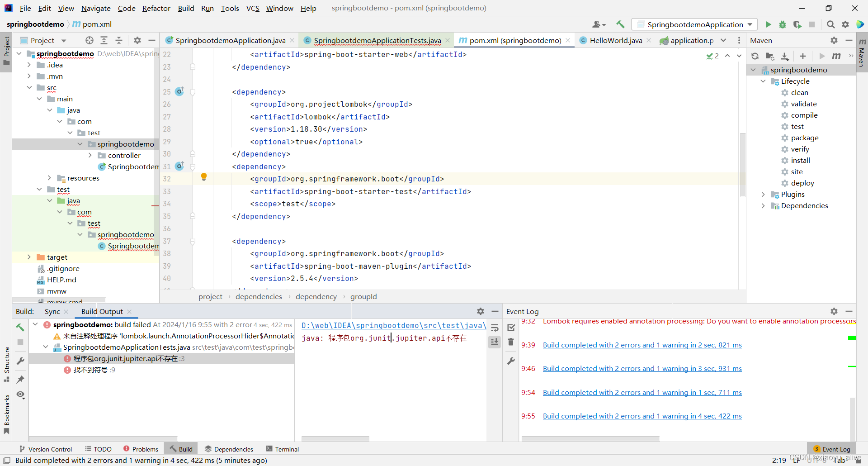Click the editor vertical scrollbar thumb

click(742, 165)
